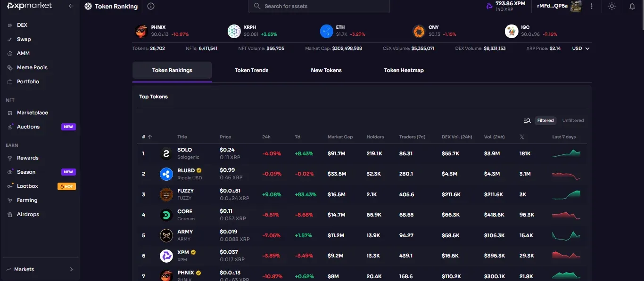Open the NFT Marketplace sidebar icon
Viewport: 644px width, 281px height.
pyautogui.click(x=10, y=112)
